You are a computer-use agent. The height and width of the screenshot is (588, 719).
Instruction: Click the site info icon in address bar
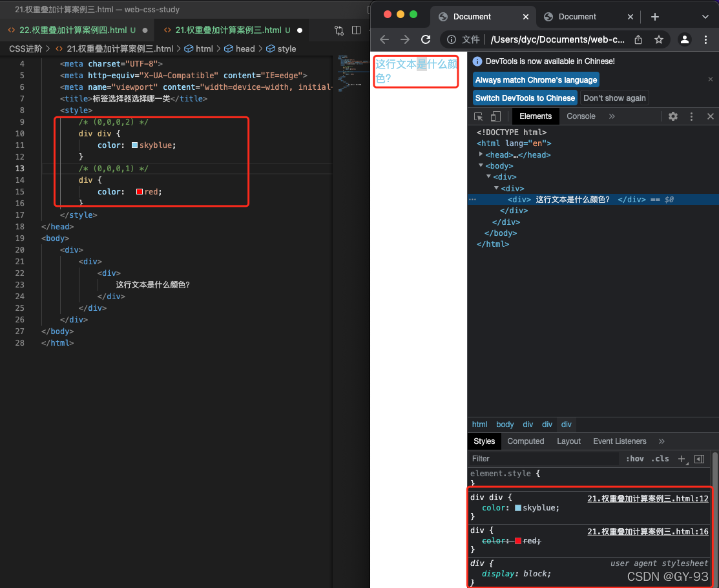452,39
